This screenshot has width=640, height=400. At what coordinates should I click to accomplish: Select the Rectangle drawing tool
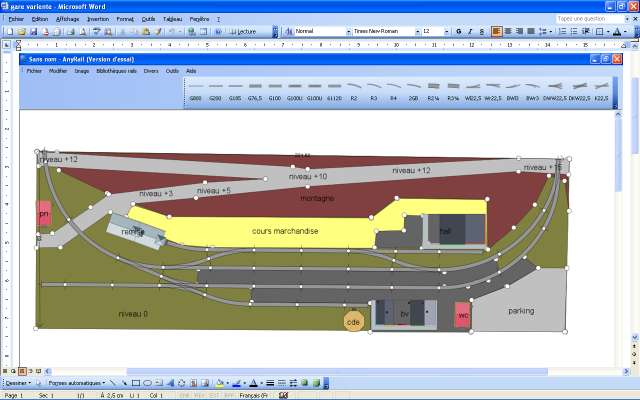[x=136, y=383]
